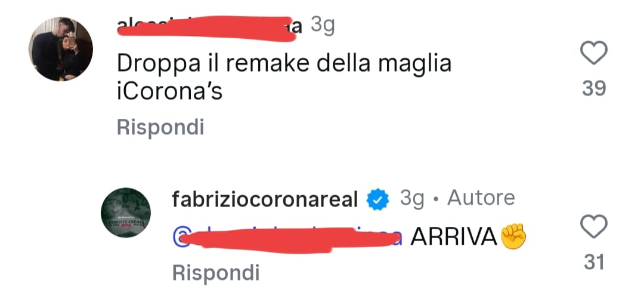The height and width of the screenshot is (308, 644).
Task: Click the ARRIVA reply text
Action: (x=454, y=236)
